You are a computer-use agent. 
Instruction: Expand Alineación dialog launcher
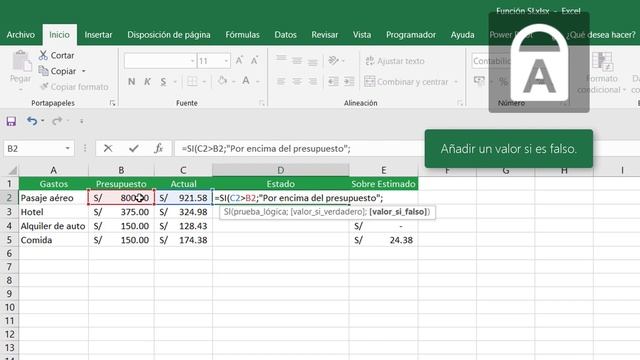pos(460,104)
